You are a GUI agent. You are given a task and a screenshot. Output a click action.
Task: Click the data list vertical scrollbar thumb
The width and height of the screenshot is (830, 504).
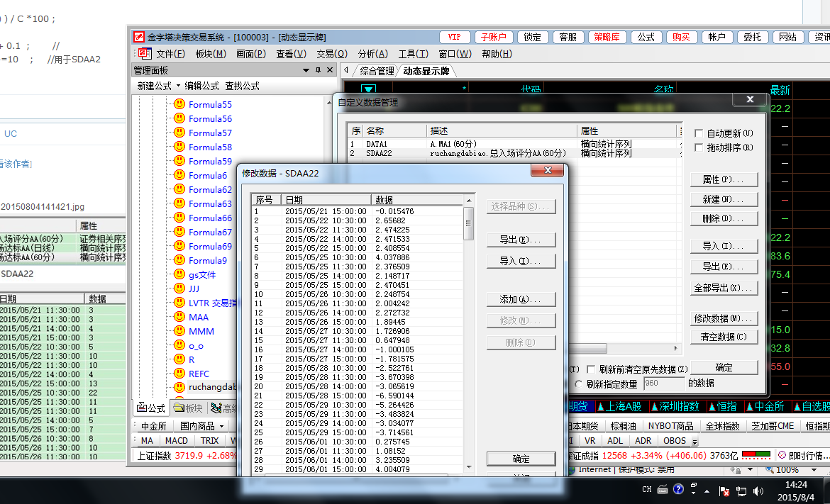click(x=468, y=223)
